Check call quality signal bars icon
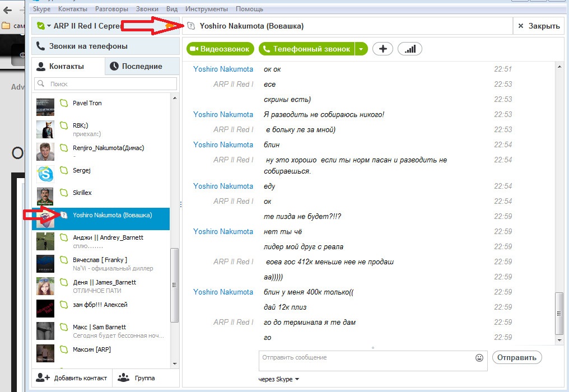 pos(410,49)
